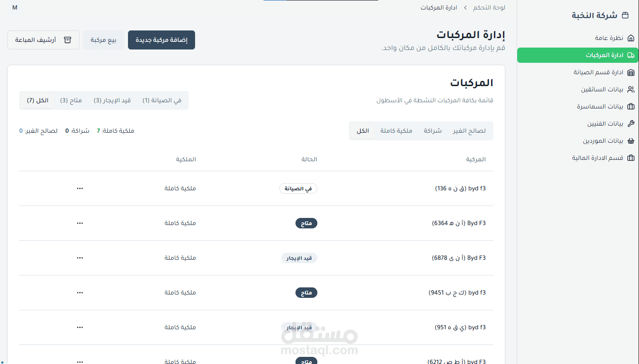Click الحالة column header
This screenshot has width=639, height=364.
click(309, 159)
